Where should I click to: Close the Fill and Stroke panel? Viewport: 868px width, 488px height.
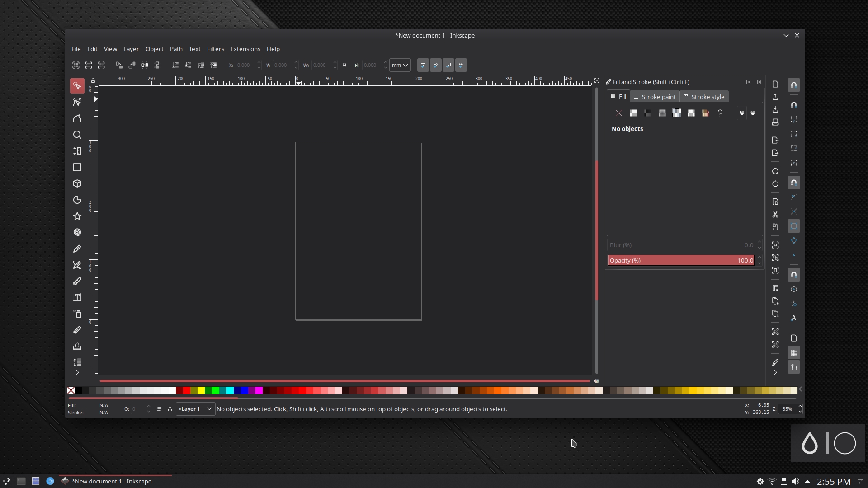pos(760,82)
